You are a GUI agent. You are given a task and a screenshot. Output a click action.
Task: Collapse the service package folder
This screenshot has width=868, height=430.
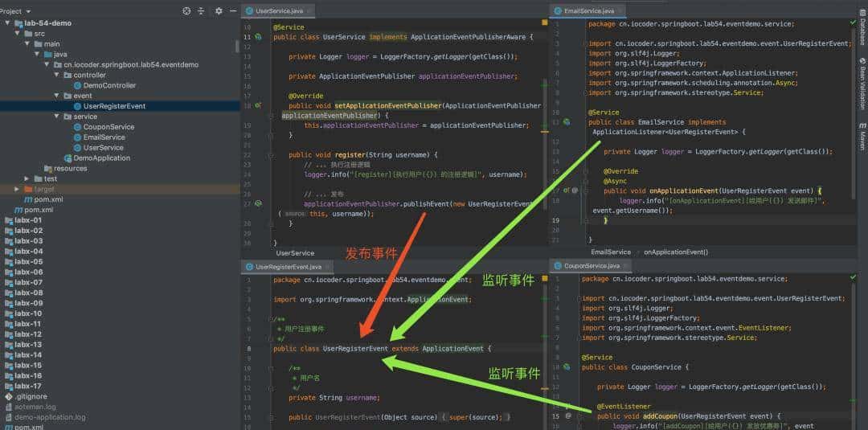tap(56, 117)
